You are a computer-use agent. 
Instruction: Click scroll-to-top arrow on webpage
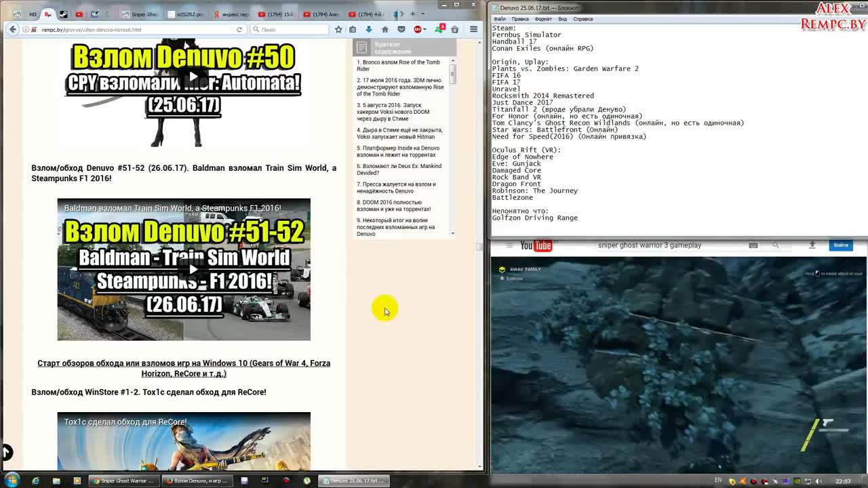5,452
